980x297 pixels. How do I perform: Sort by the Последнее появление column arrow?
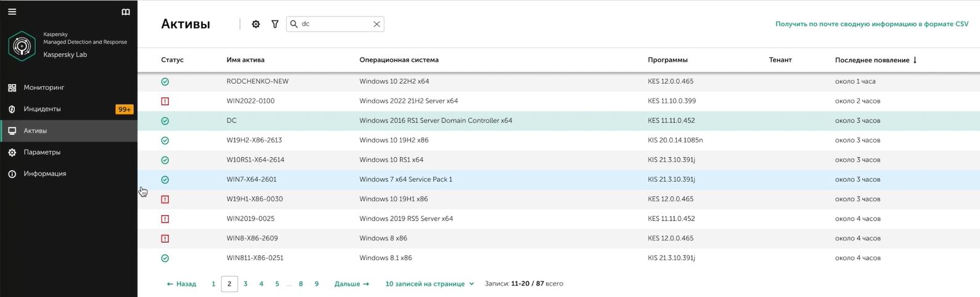(x=915, y=60)
